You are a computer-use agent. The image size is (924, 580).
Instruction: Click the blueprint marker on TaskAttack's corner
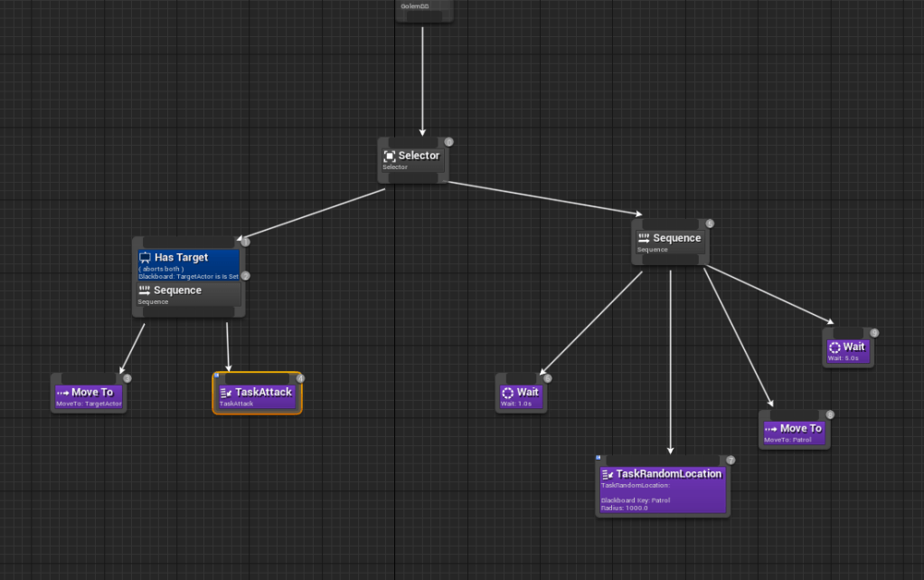coord(217,376)
